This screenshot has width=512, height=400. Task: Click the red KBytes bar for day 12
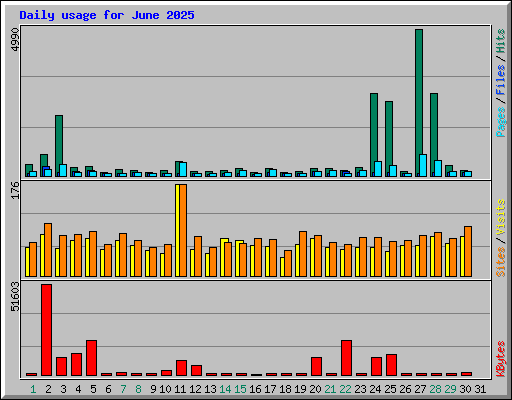pos(196,370)
